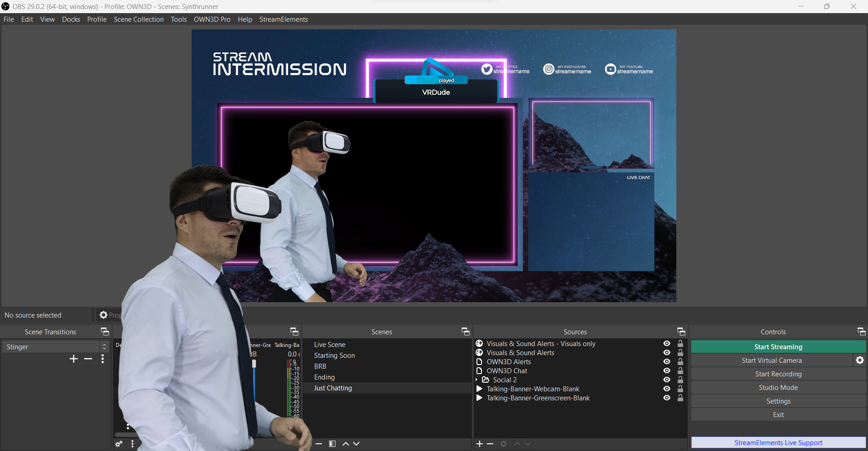
Task: Open the Stinger transition dropdown
Action: coord(55,347)
